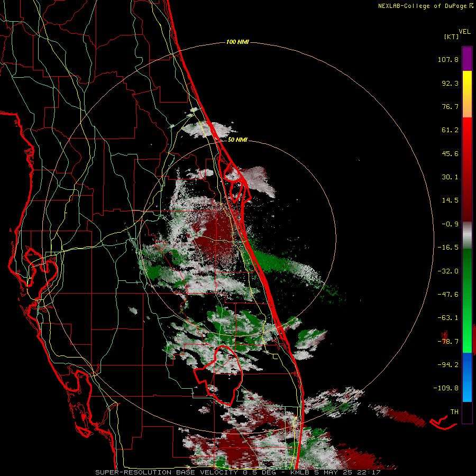This screenshot has width=476, height=476.
Task: Select the -47.6 legend value
Action: 448,295
